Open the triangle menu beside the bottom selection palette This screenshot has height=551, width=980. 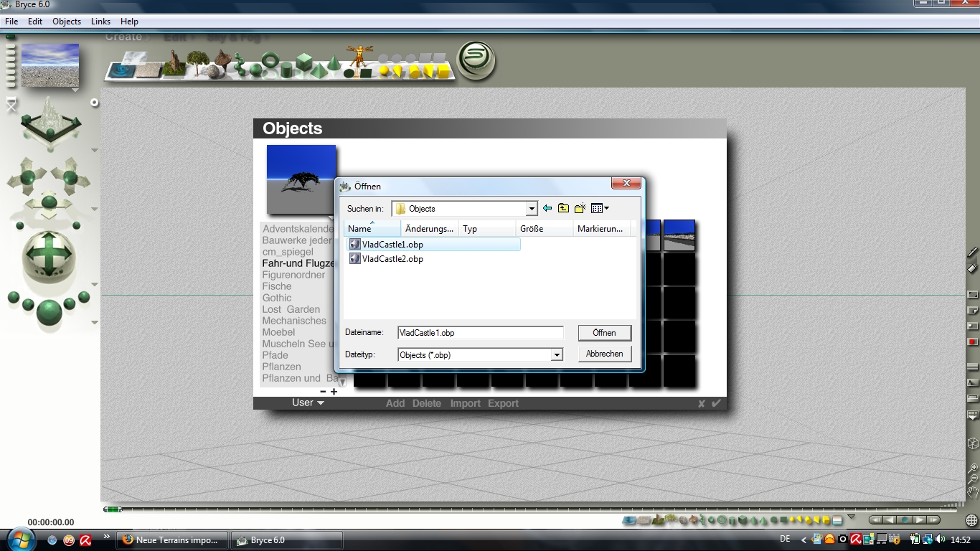coord(852,517)
